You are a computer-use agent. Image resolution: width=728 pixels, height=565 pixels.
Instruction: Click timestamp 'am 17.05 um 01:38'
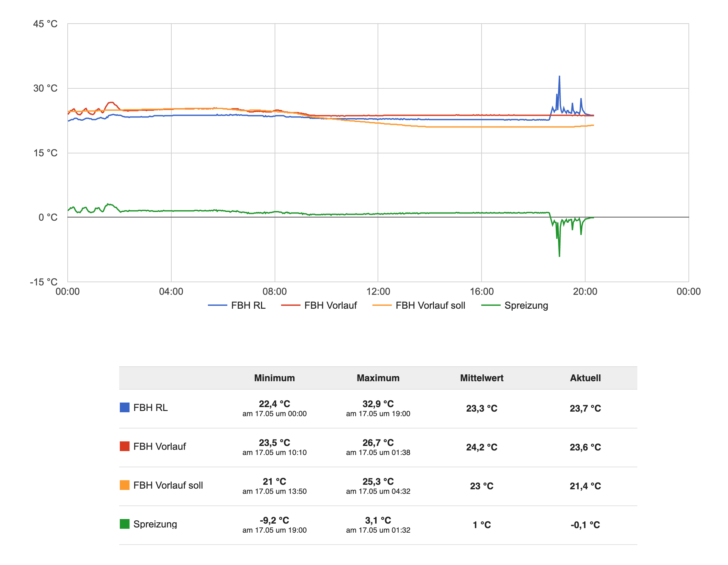378,452
